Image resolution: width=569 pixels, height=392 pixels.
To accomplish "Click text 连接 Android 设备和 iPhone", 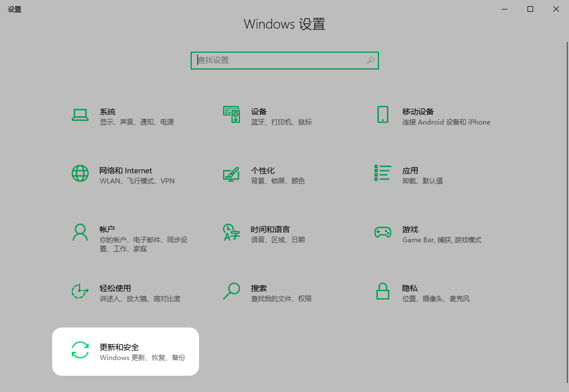I will coord(446,122).
